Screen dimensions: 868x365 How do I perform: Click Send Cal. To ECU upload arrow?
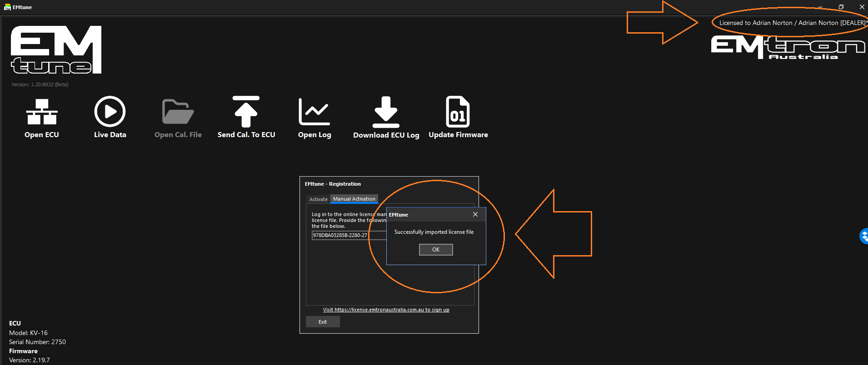246,111
